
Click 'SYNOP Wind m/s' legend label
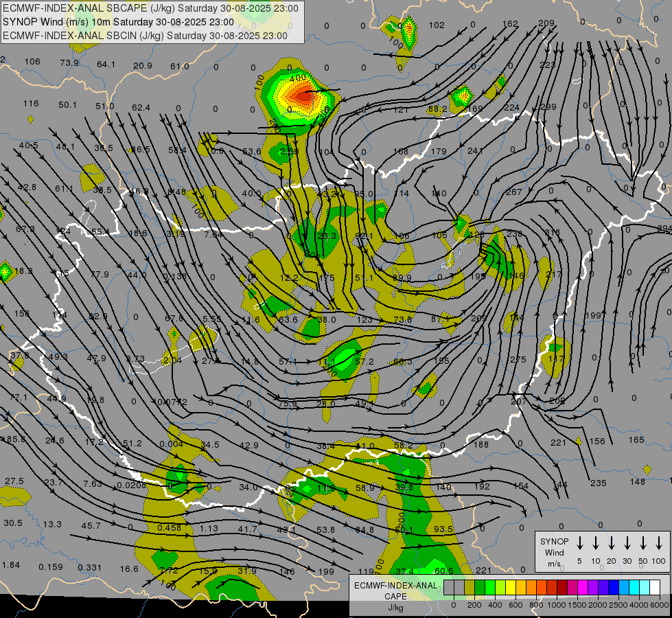[554, 552]
